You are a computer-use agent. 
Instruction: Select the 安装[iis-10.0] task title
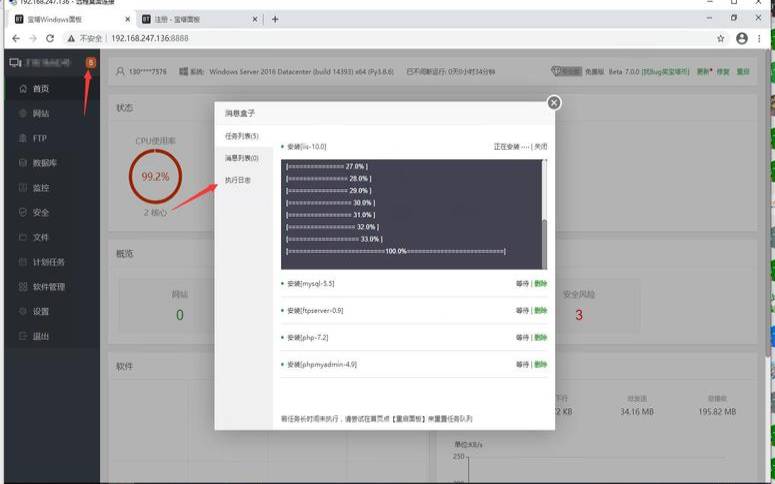(x=306, y=147)
